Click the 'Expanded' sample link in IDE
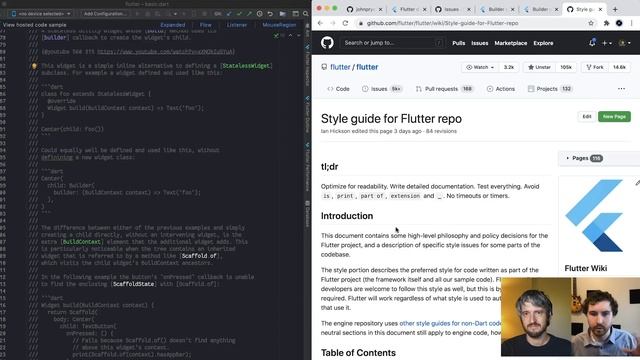This screenshot has width=640, height=360. [173, 25]
